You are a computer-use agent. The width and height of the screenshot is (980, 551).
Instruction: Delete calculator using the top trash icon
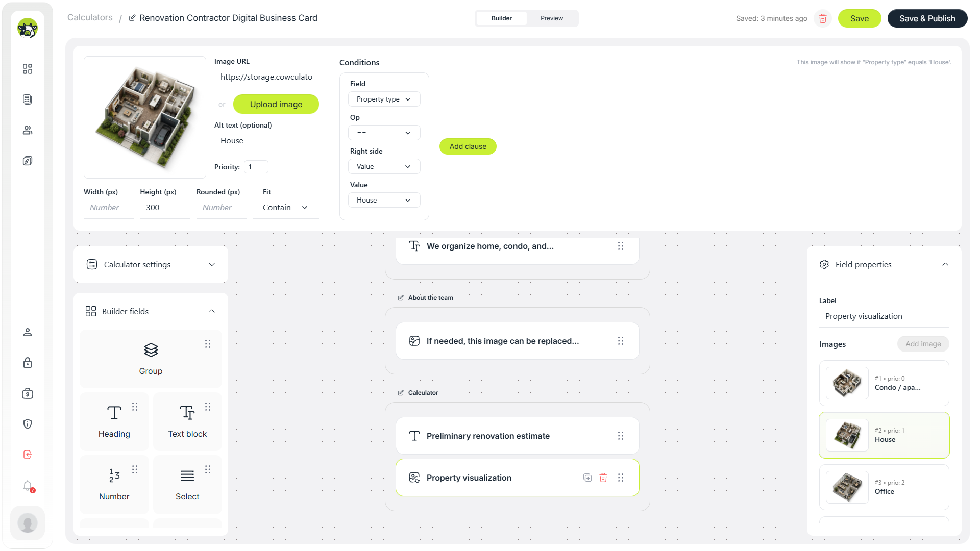pos(823,18)
